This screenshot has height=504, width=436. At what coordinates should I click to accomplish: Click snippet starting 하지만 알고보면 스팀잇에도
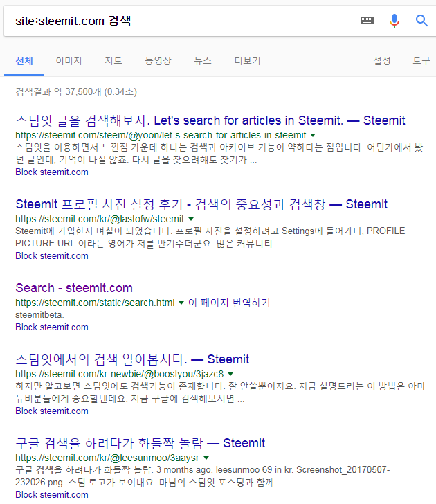coord(220,393)
